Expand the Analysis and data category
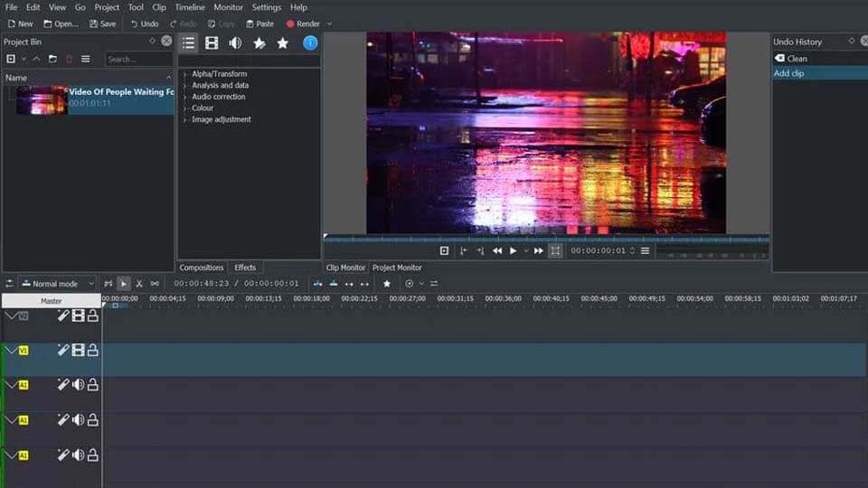Viewport: 868px width, 488px height. pos(184,86)
